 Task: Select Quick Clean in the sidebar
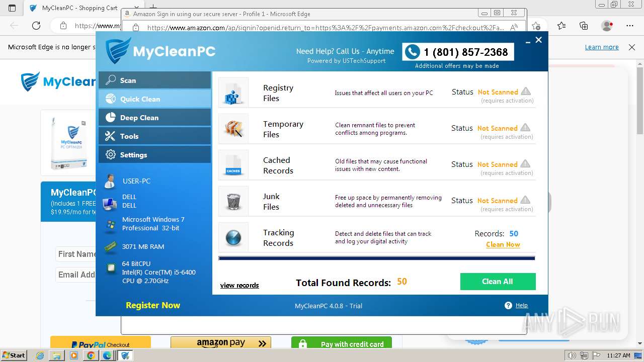click(154, 99)
